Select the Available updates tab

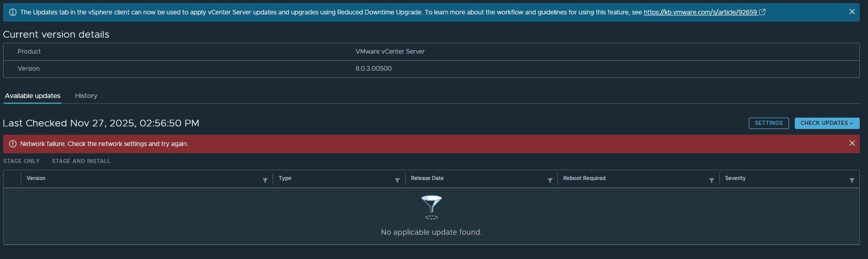33,96
